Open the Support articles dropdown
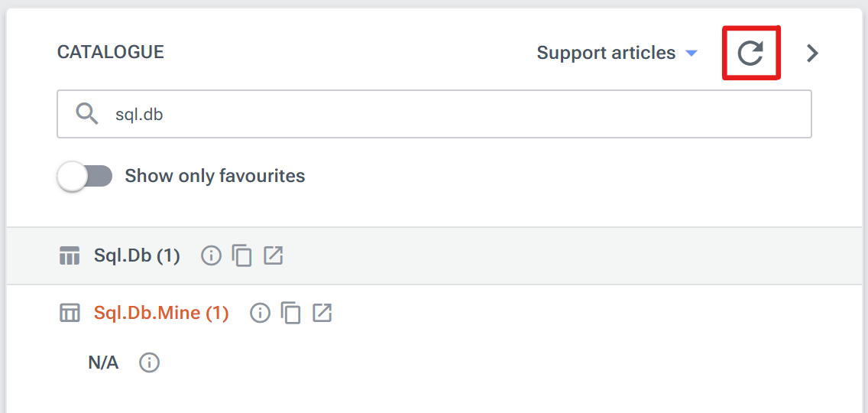Image resolution: width=868 pixels, height=413 pixels. [617, 53]
